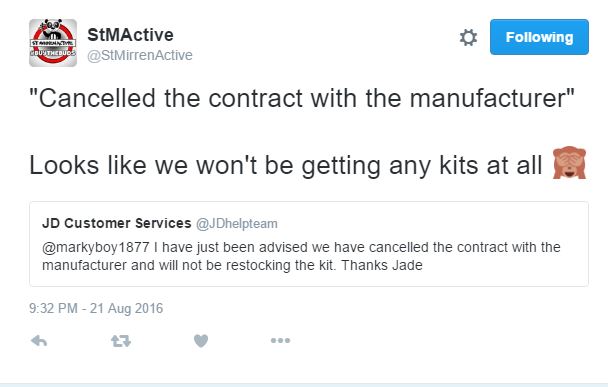Retweet the StMActive tweet
Image resolution: width=608 pixels, height=387 pixels.
[x=121, y=341]
